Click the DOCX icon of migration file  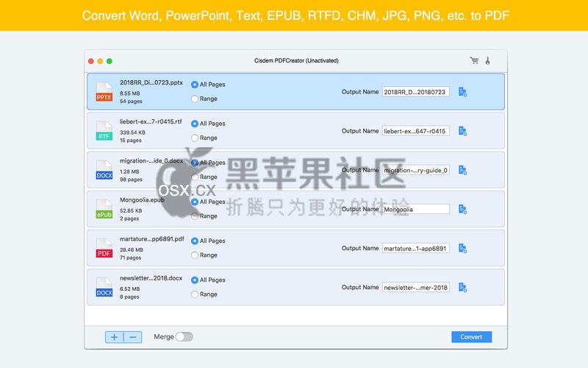coord(104,170)
